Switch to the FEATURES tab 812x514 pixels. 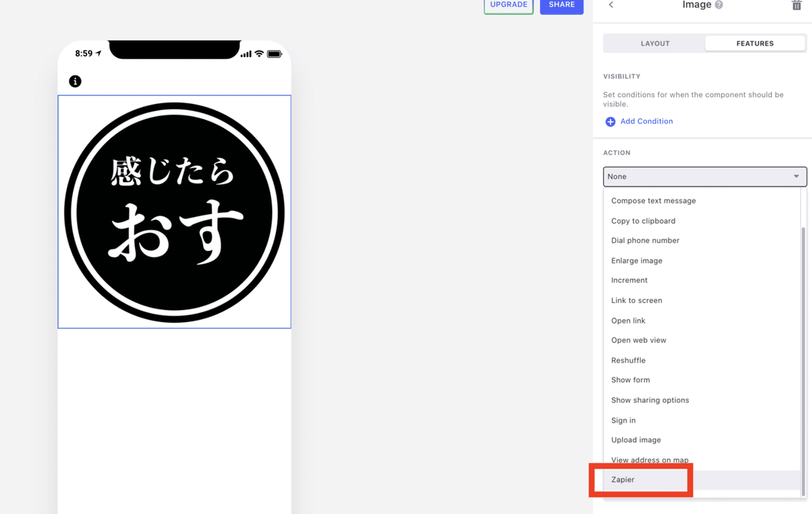[x=755, y=43]
